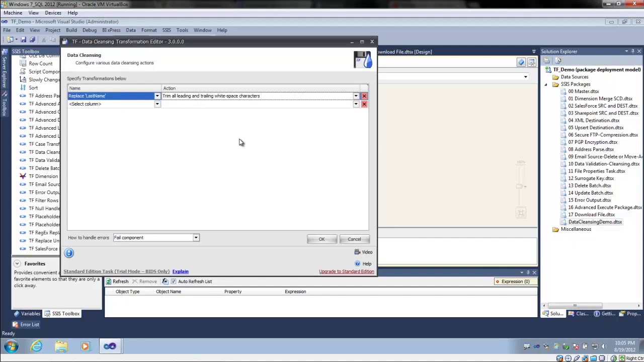Collapse the Favorites toolbox section
This screenshot has width=644, height=362.
click(17, 263)
